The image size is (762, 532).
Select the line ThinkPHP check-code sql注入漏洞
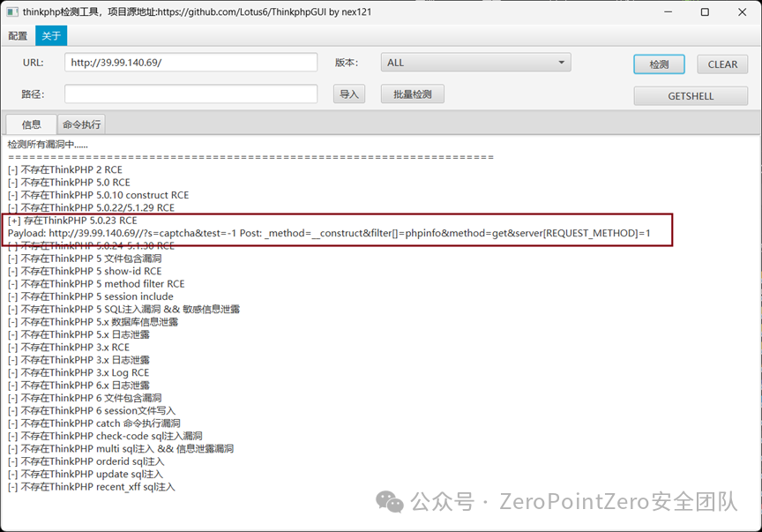pyautogui.click(x=105, y=436)
